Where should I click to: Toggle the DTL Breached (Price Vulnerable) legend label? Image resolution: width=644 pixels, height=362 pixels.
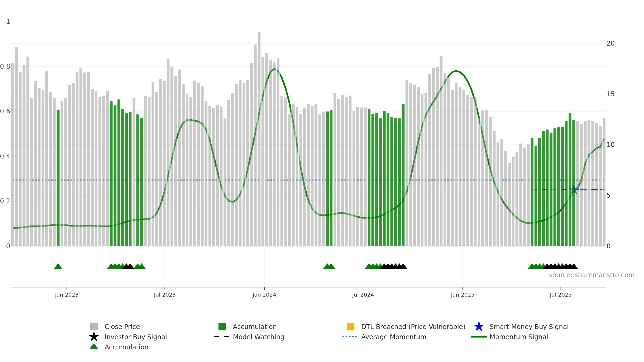pos(413,327)
